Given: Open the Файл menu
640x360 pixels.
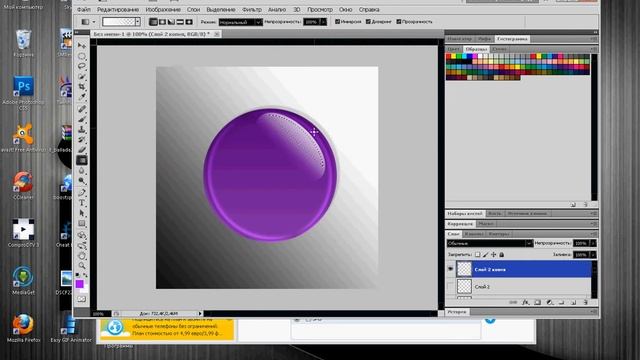Looking at the screenshot, I should [84, 9].
